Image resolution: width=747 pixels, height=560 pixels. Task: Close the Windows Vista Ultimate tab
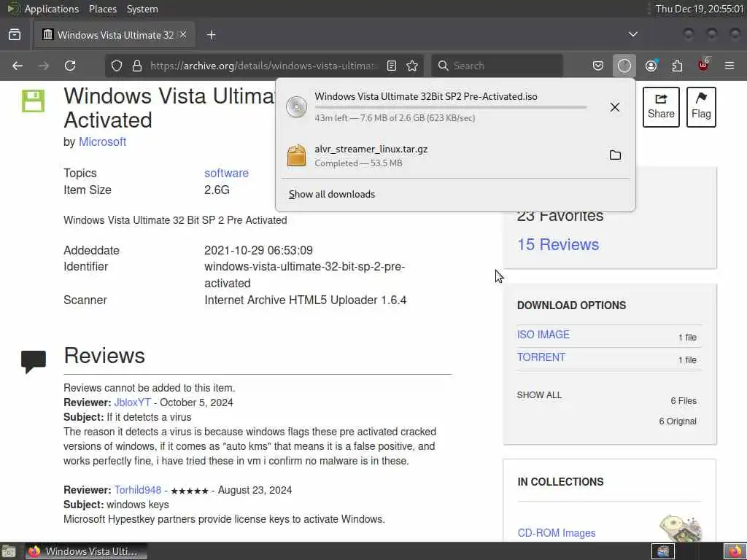tap(183, 35)
